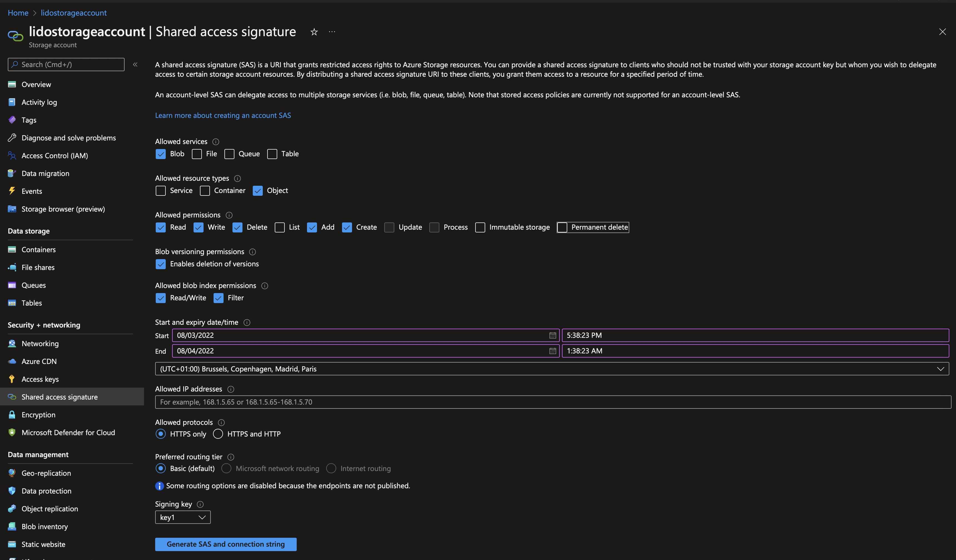
Task: Click the info icon beside Allowed services
Action: [216, 142]
